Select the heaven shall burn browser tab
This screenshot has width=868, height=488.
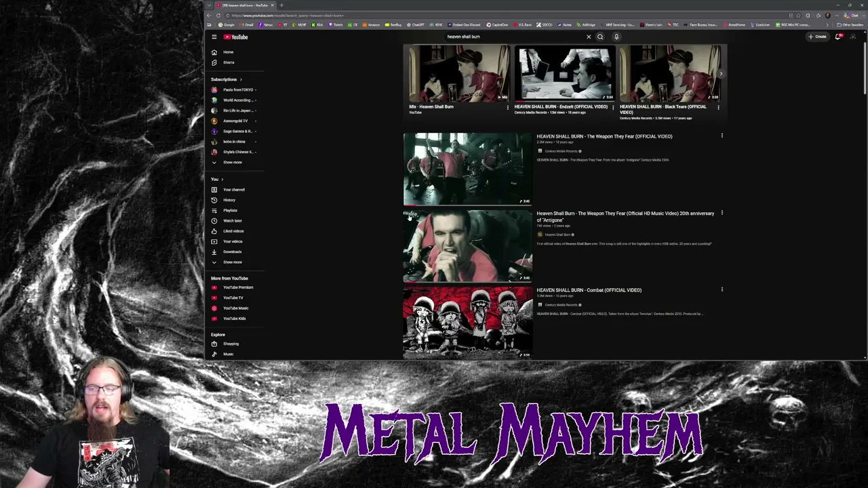pos(244,5)
